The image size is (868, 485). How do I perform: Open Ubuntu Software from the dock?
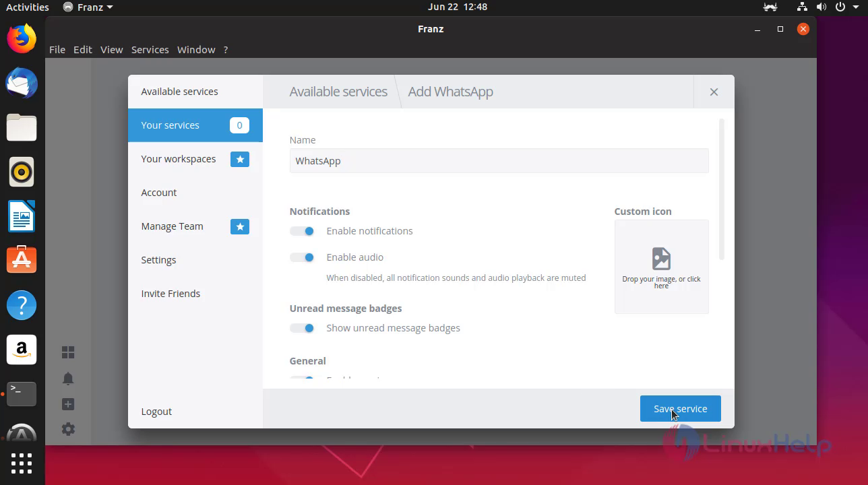pos(22,260)
